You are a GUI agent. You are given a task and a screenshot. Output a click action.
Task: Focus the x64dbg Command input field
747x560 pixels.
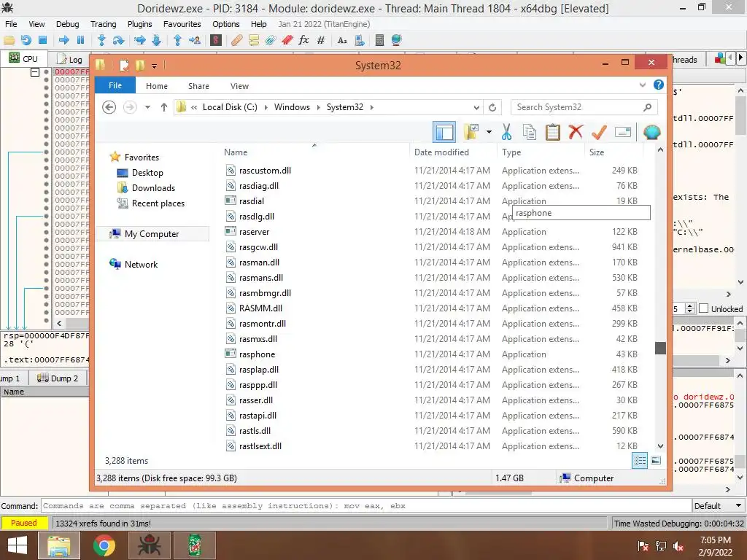(x=366, y=506)
